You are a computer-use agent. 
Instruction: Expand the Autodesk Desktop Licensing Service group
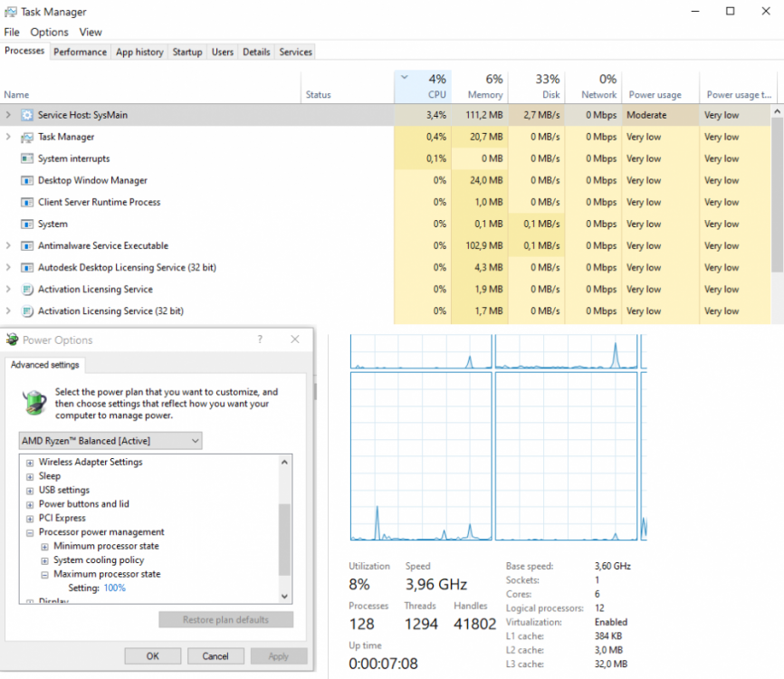tap(8, 267)
